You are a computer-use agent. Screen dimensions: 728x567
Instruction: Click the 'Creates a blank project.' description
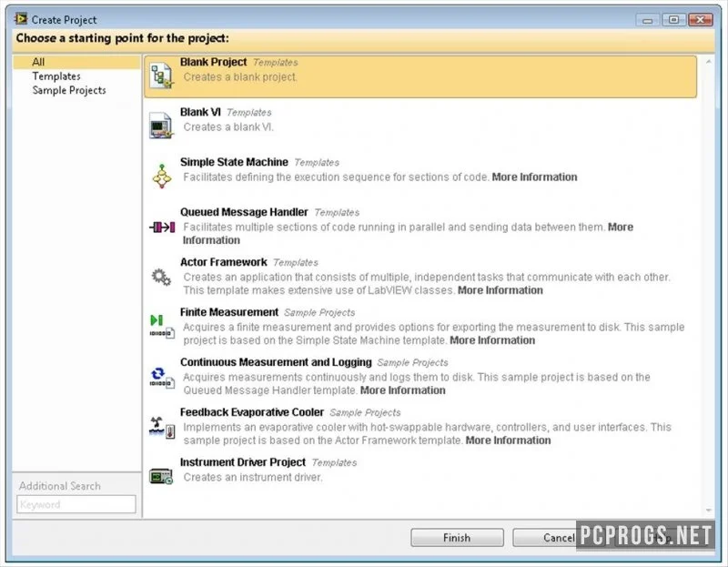tap(240, 77)
